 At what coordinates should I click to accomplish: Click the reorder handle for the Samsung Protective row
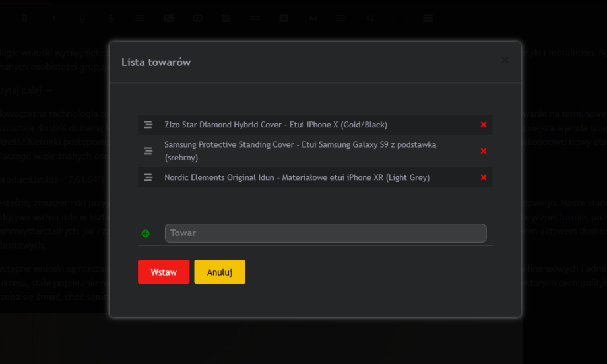pos(148,151)
